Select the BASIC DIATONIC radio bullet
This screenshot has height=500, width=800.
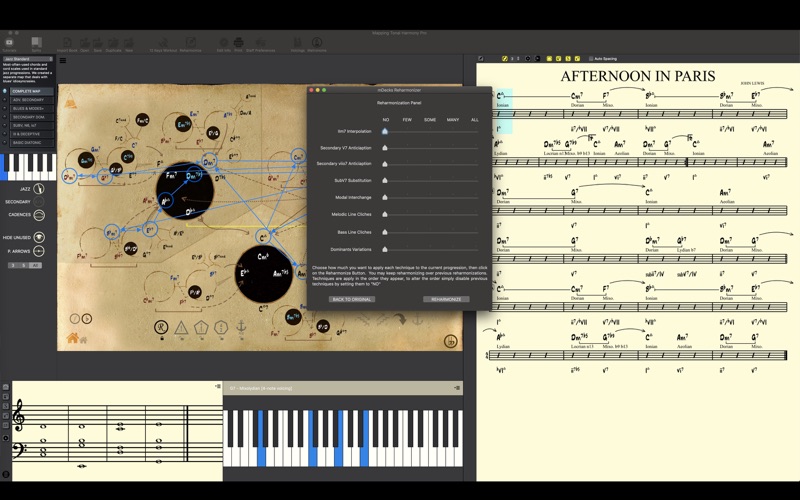5,143
